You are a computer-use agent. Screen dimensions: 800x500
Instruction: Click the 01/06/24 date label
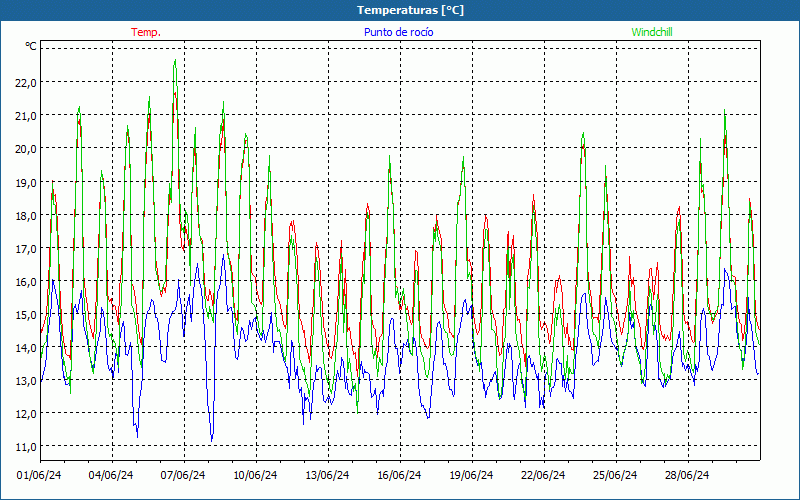point(39,475)
